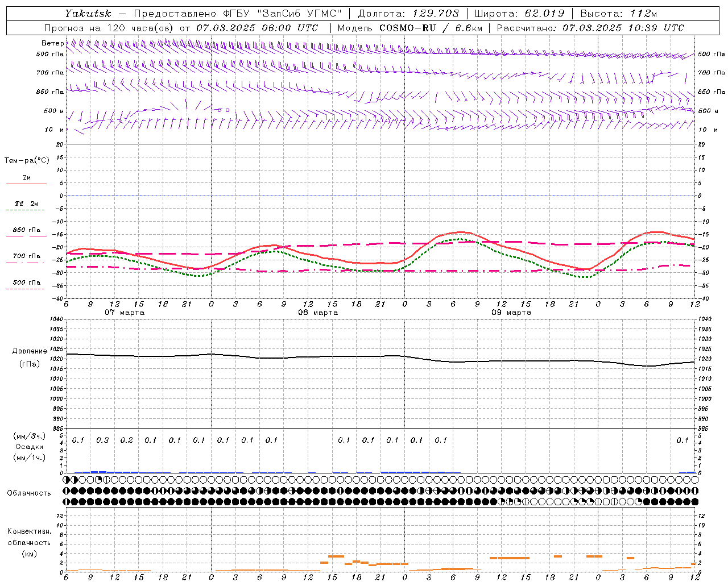Click the Широта: 62.019 value
Viewport: 728px width, 582px height.
click(x=519, y=13)
